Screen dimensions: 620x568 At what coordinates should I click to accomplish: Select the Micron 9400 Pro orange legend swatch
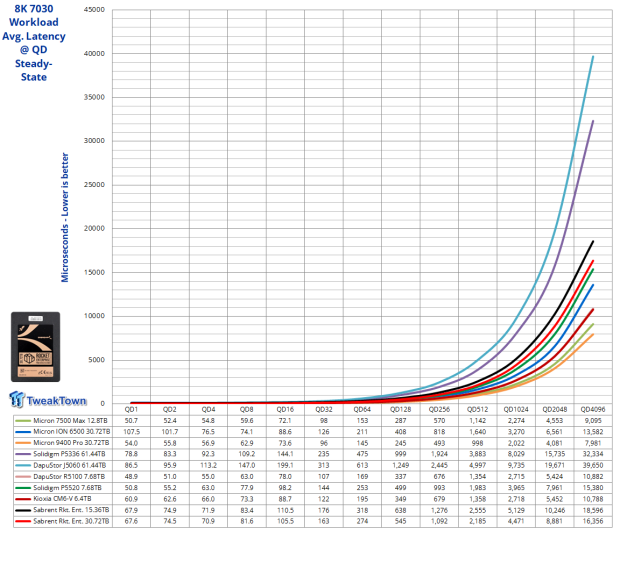(x=23, y=443)
